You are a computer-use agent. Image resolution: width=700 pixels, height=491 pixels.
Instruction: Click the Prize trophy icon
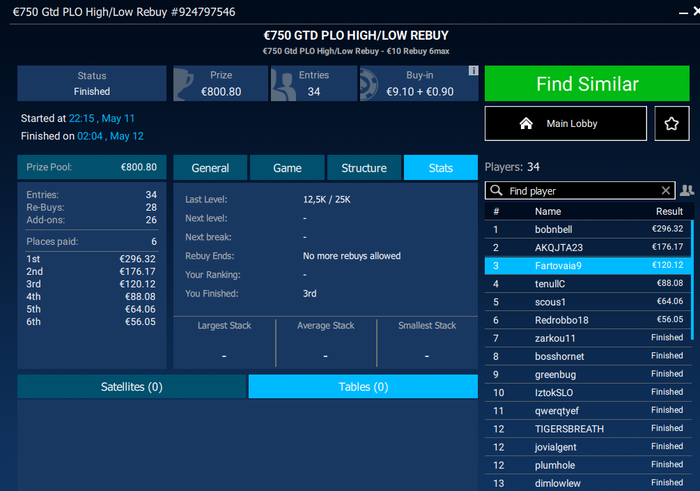point(183,83)
